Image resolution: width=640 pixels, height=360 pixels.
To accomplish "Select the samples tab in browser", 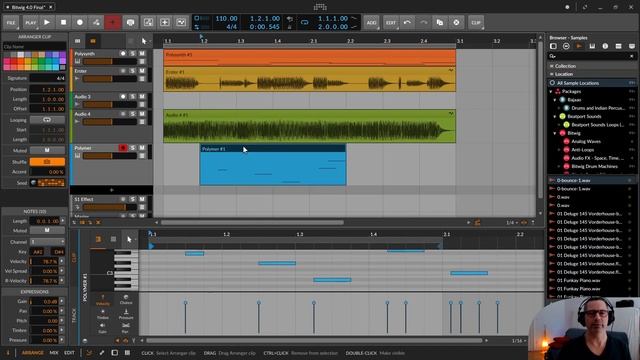I will 579,47.
